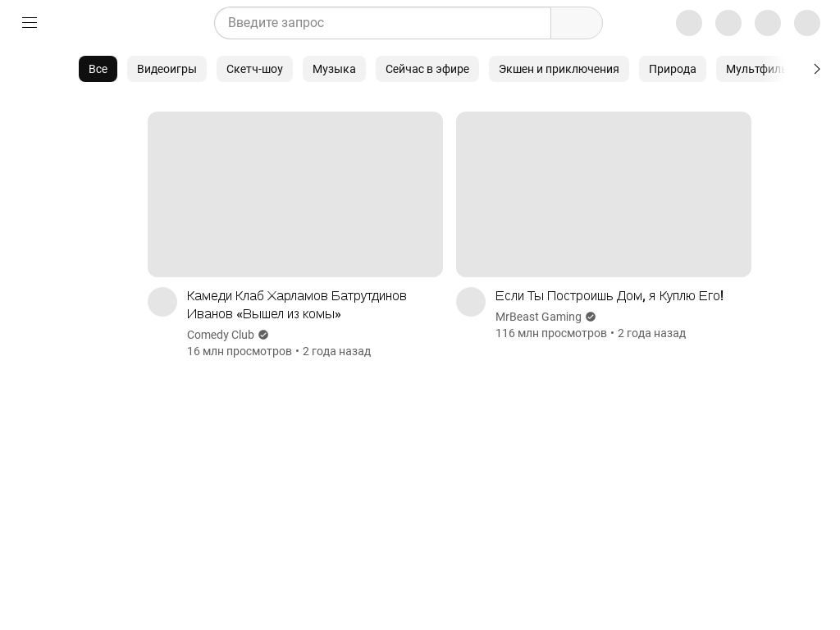Click "116 млн просмотров" view count text
840x630 pixels.
click(550, 333)
